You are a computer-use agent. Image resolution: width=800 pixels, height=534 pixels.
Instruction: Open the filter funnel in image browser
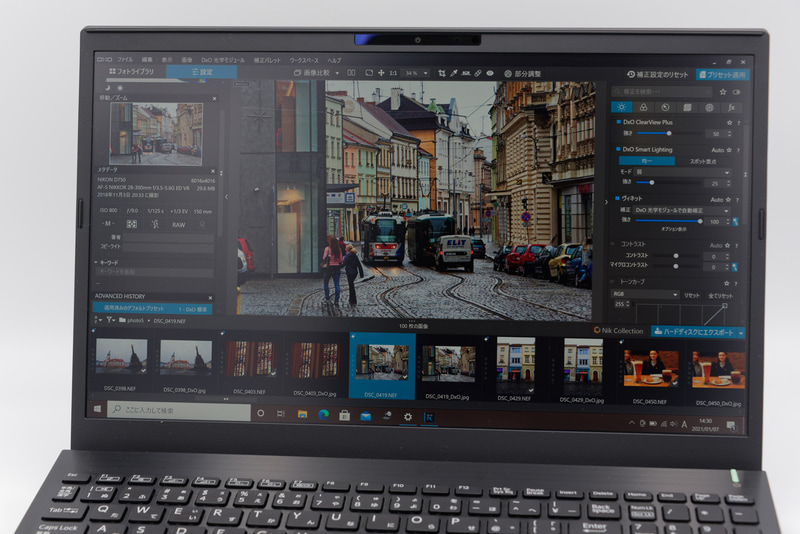pyautogui.click(x=110, y=320)
